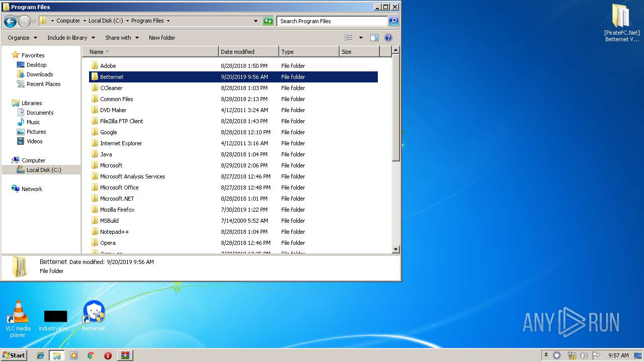Launch Internet Explorer from the taskbar
644x362 pixels.
tap(40, 355)
